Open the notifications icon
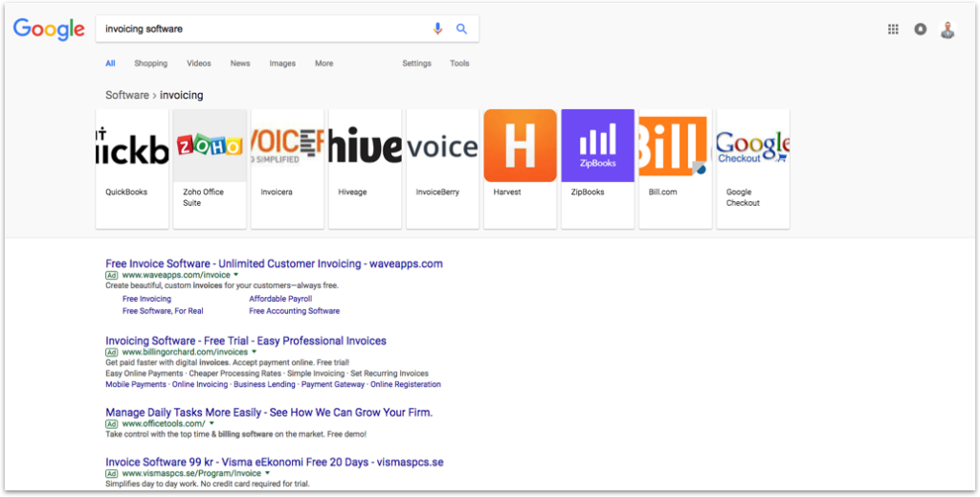The image size is (980, 497). pos(920,29)
